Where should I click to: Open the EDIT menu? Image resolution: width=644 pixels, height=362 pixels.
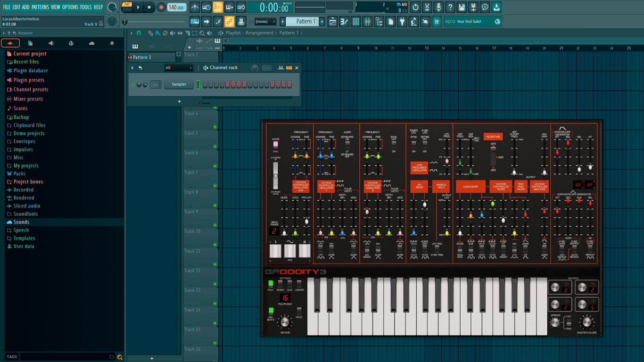[x=17, y=7]
